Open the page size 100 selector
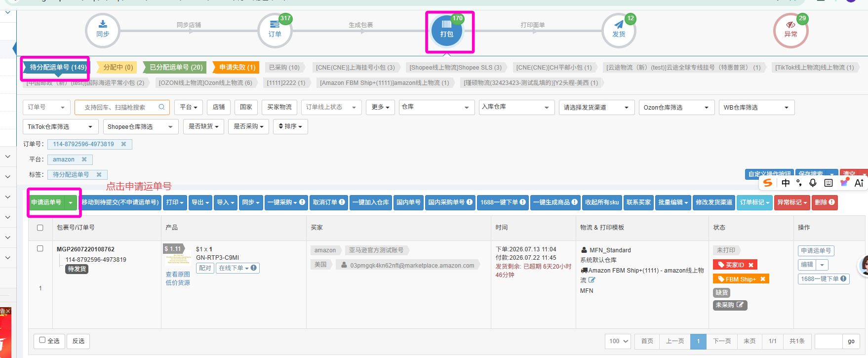Screen dimensions: 868x358 618,341
